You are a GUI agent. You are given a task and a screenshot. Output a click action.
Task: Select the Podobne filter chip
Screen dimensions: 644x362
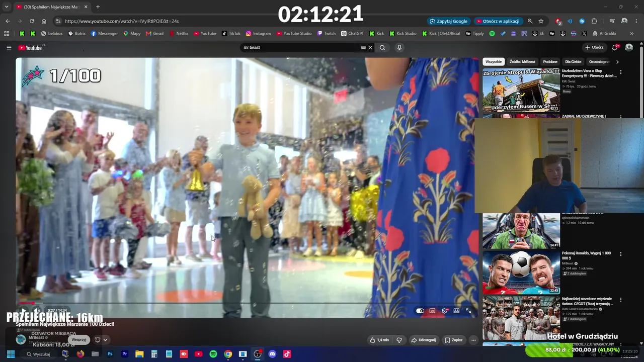pos(550,62)
